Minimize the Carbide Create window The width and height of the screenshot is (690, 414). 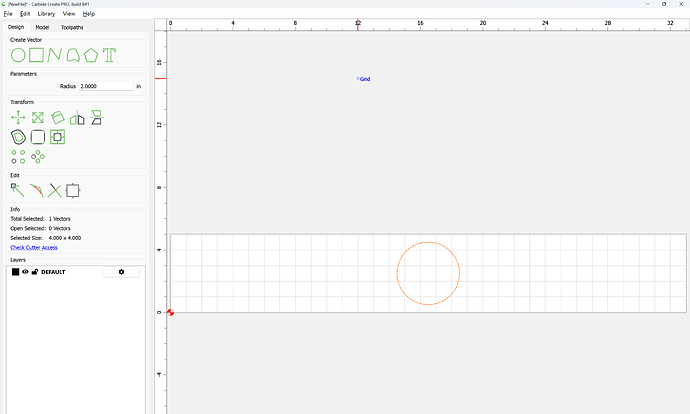(648, 4)
